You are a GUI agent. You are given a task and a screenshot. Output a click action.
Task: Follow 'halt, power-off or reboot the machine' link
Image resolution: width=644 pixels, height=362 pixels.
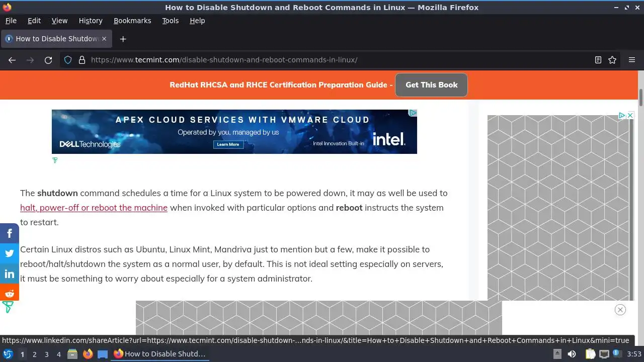click(x=94, y=208)
